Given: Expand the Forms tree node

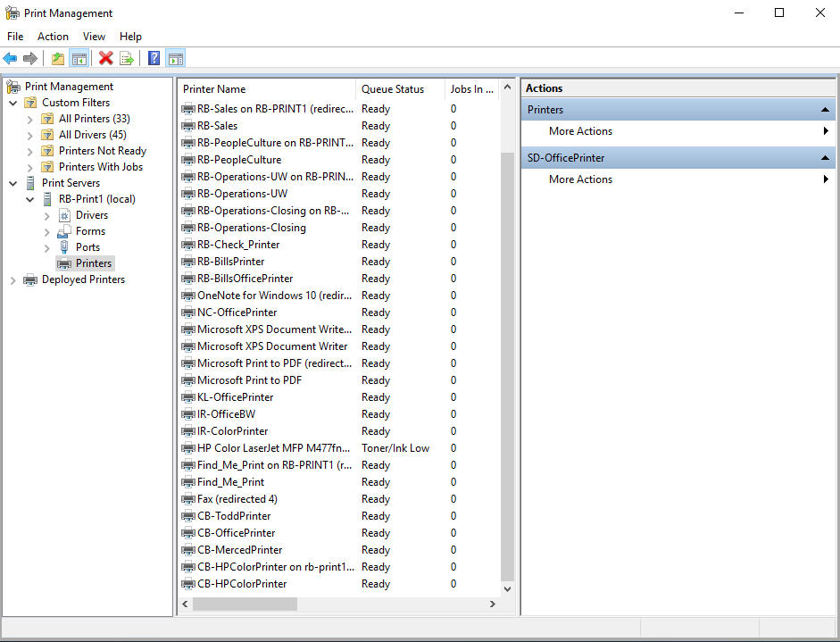Looking at the screenshot, I should pos(46,232).
